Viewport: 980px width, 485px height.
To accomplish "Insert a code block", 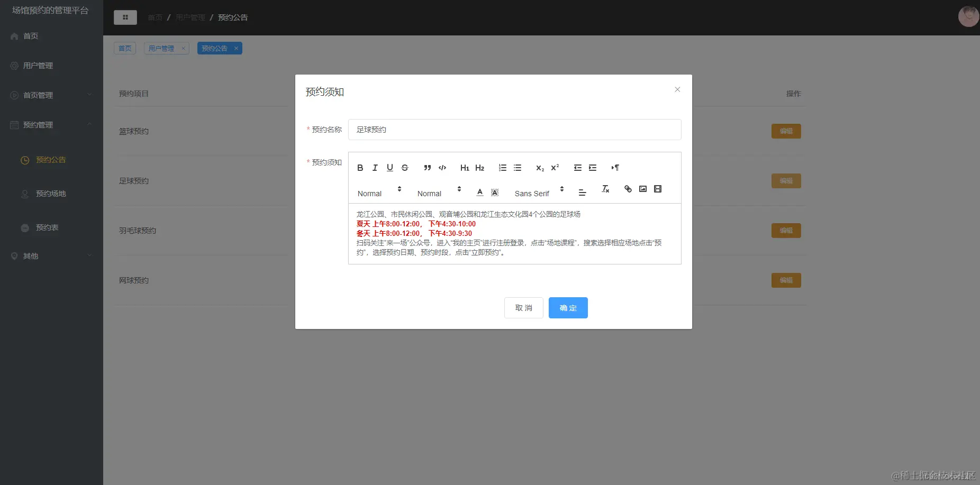I will click(x=442, y=168).
